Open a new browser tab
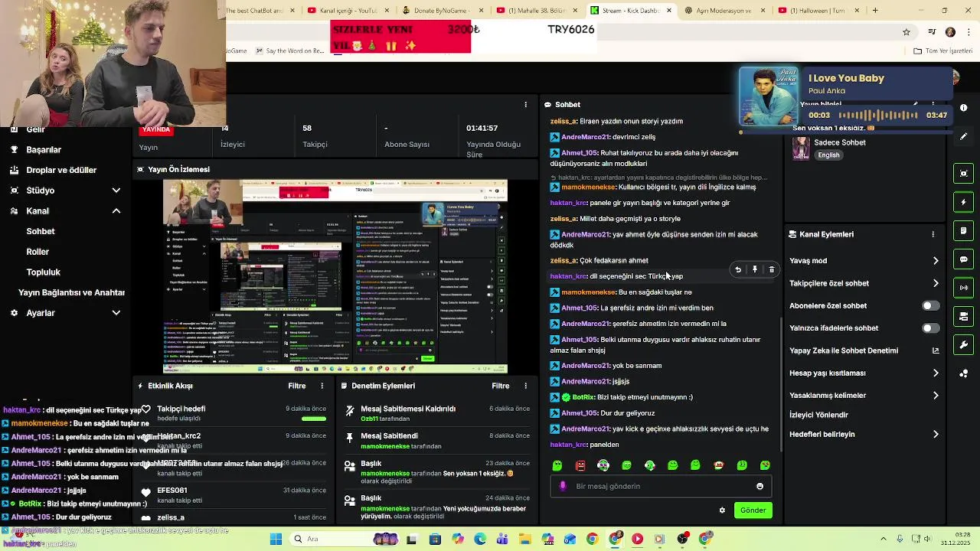Image resolution: width=980 pixels, height=551 pixels. (x=875, y=11)
